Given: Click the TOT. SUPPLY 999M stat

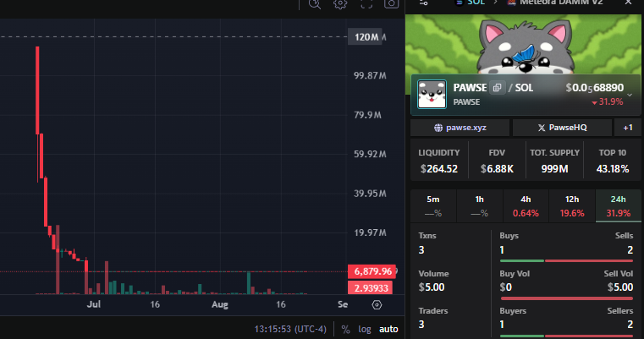Looking at the screenshot, I should (554, 161).
